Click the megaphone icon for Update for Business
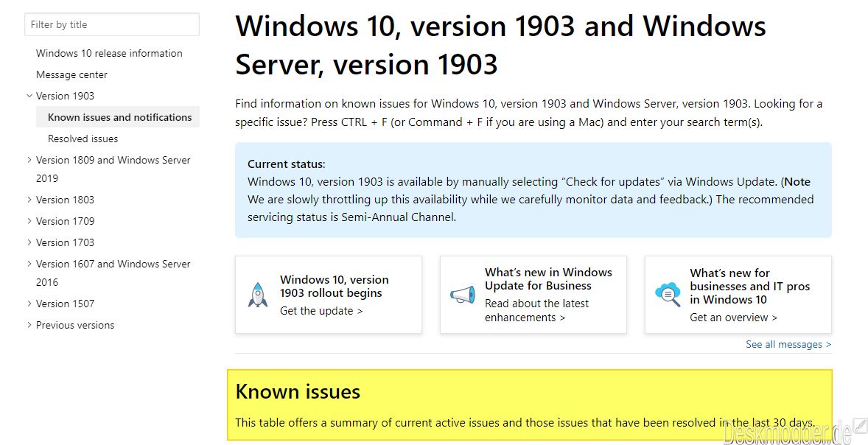This screenshot has height=445, width=868. click(462, 295)
